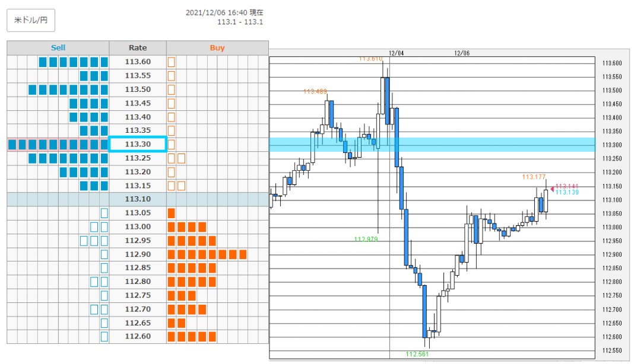
Task: Select the Buy column header
Action: 217,47
